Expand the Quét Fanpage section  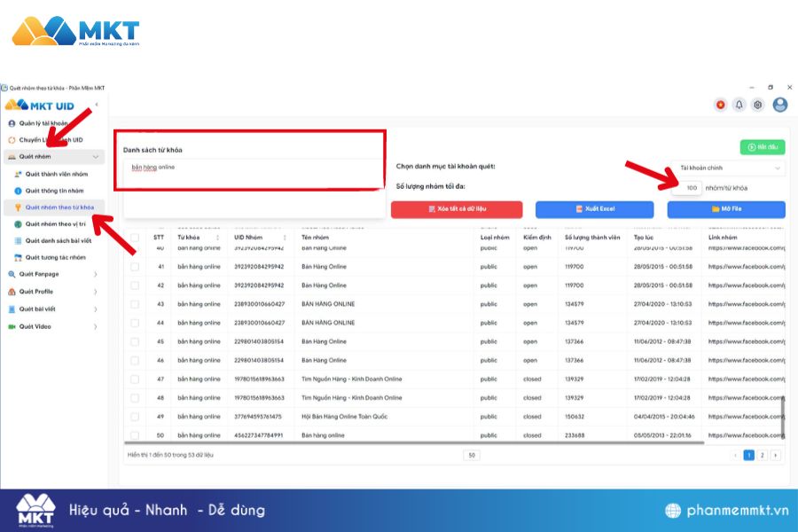pos(96,274)
